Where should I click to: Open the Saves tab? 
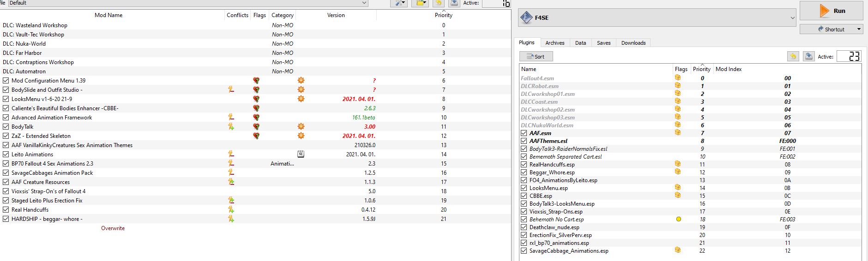pos(603,43)
